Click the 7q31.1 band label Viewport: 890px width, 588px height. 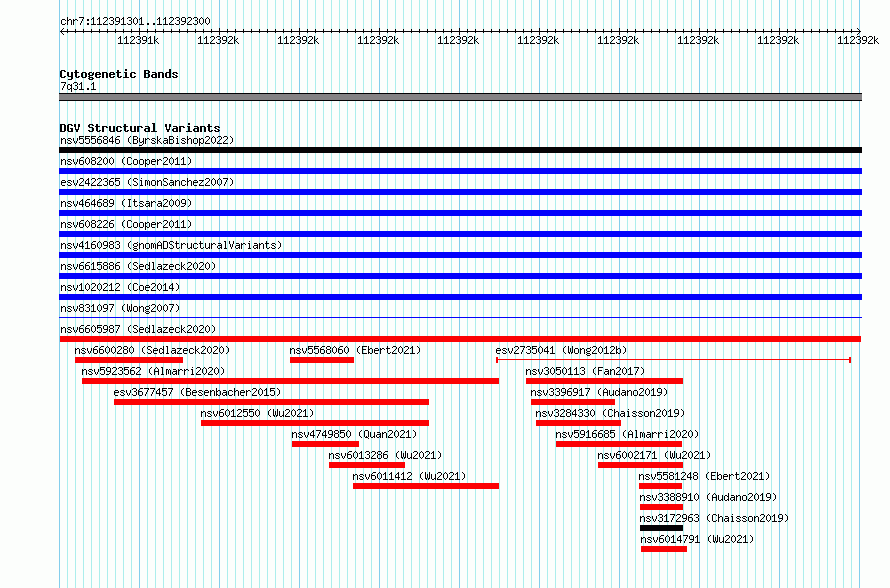(x=78, y=86)
